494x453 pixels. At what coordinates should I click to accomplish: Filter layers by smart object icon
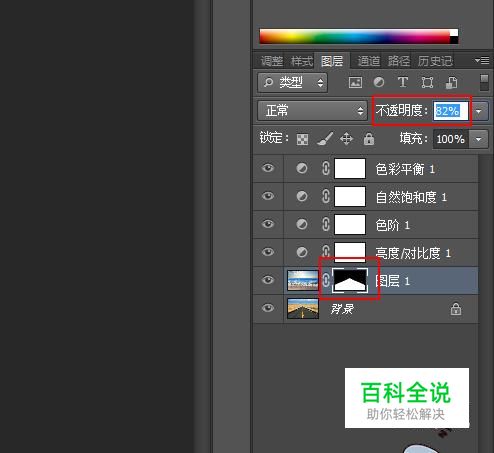pyautogui.click(x=451, y=83)
